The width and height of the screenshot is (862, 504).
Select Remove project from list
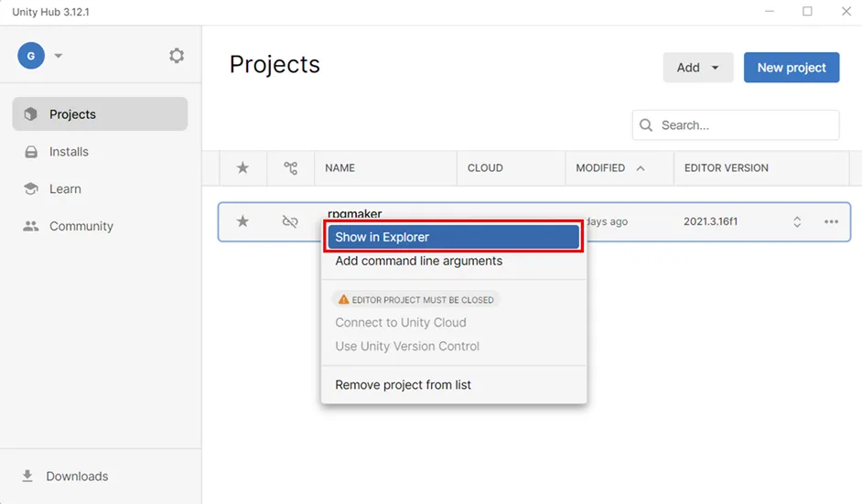tap(403, 385)
